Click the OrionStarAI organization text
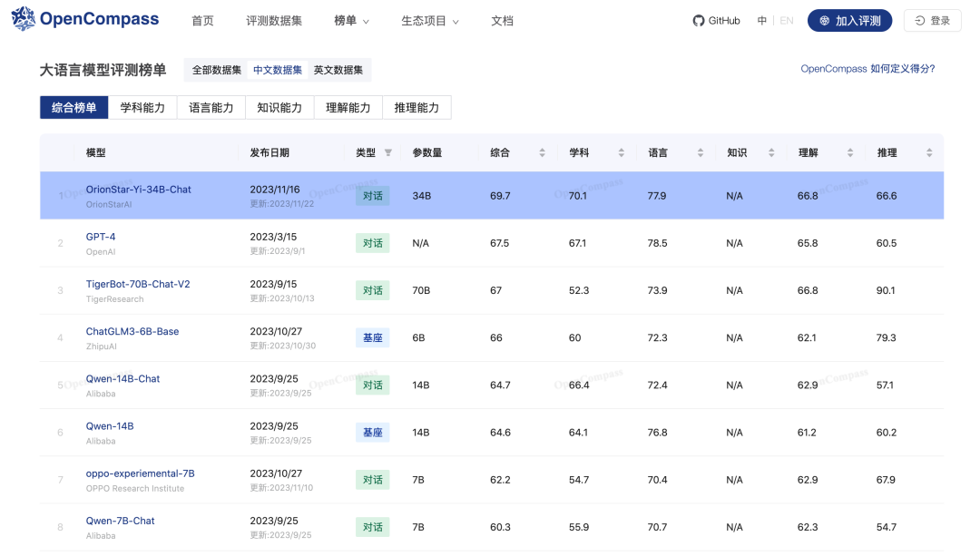 [x=109, y=204]
